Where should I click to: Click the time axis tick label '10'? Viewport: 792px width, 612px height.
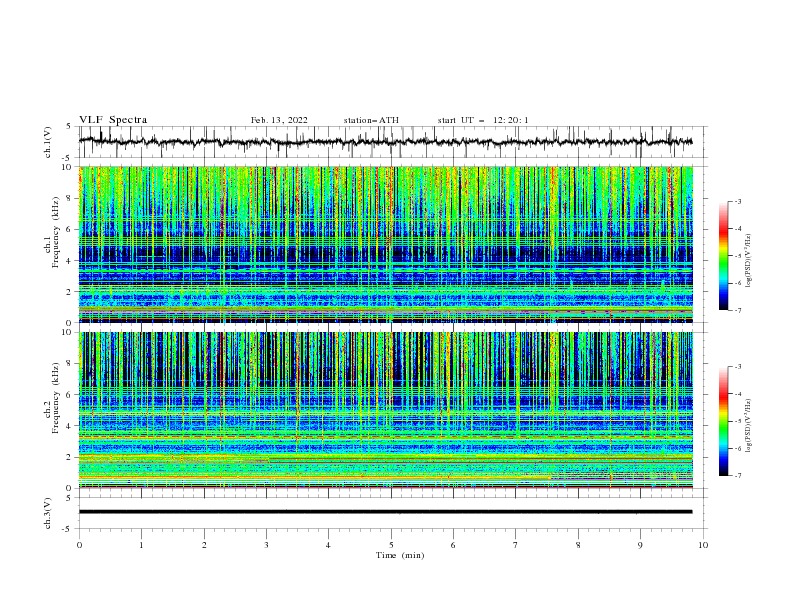tap(703, 545)
